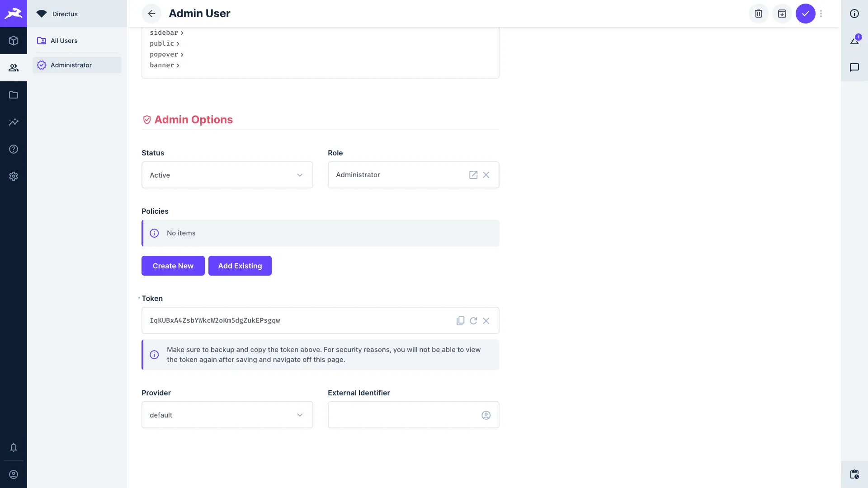Regenerate the token
The image size is (868, 488).
(x=473, y=320)
